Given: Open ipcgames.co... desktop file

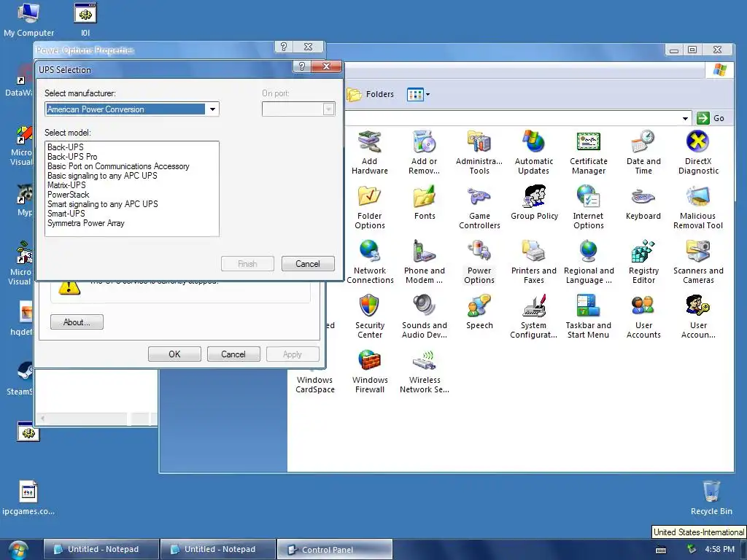Looking at the screenshot, I should click(x=28, y=497).
